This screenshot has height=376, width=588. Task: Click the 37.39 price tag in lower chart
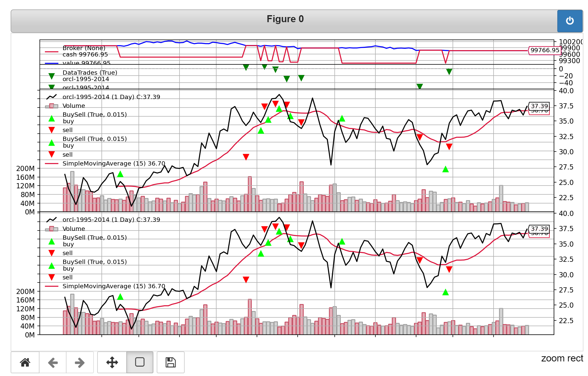(x=539, y=229)
